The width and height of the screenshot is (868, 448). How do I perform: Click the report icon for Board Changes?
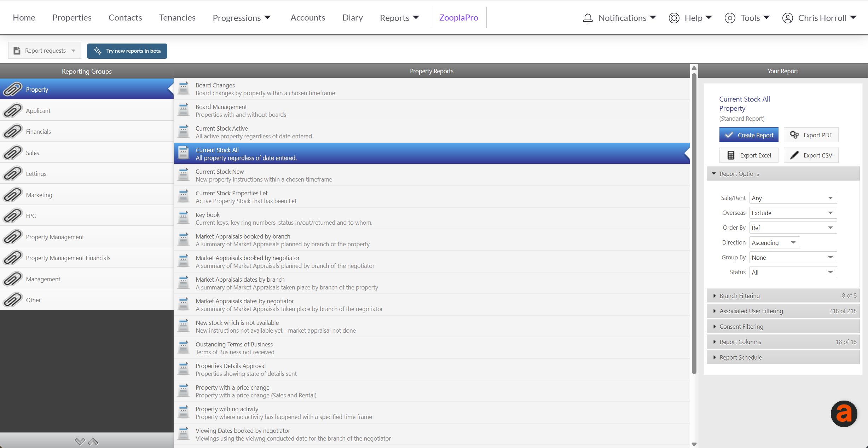pos(183,88)
